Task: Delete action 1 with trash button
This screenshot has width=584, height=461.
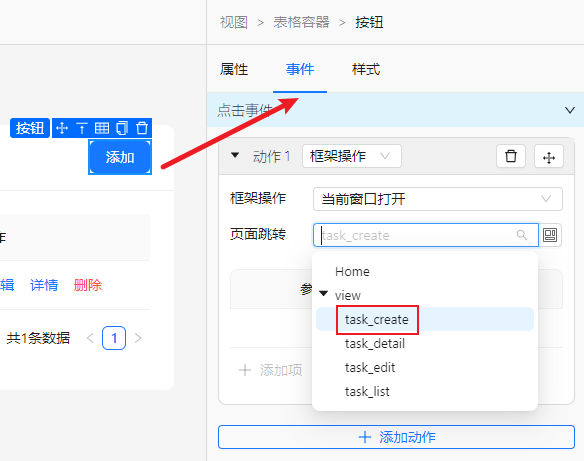Action: (511, 156)
